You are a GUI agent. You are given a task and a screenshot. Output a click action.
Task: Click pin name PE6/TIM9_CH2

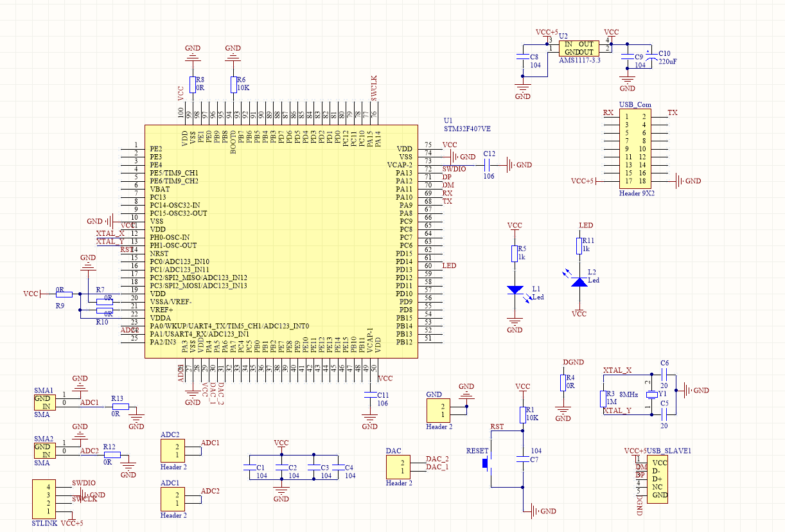tap(174, 181)
